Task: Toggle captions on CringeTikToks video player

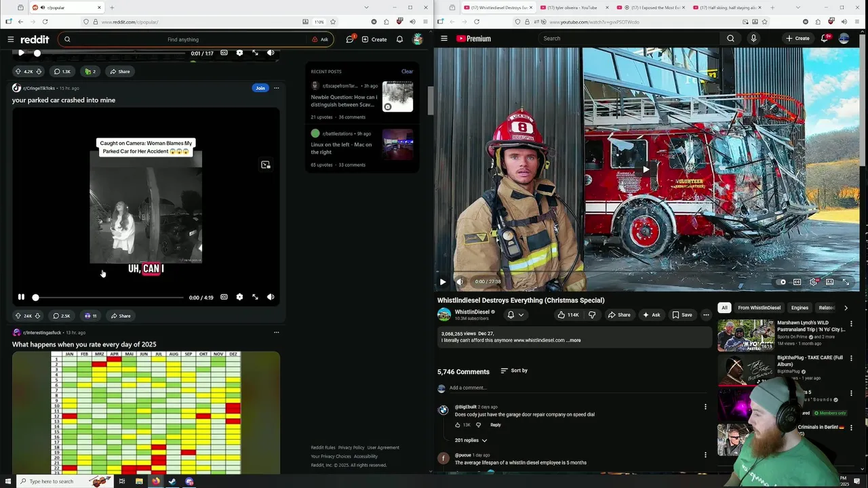Action: point(224,297)
